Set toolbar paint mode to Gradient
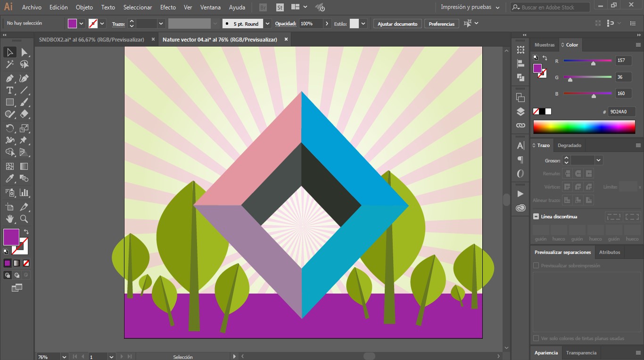 (17, 263)
